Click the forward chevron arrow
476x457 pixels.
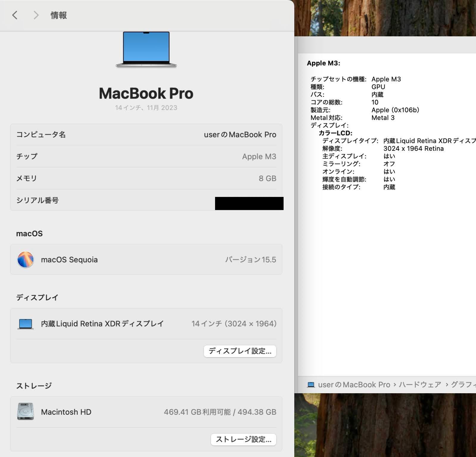pos(36,15)
